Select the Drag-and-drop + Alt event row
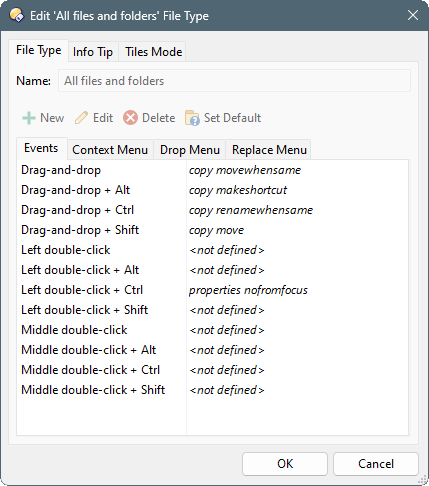This screenshot has height=486, width=429. 212,190
